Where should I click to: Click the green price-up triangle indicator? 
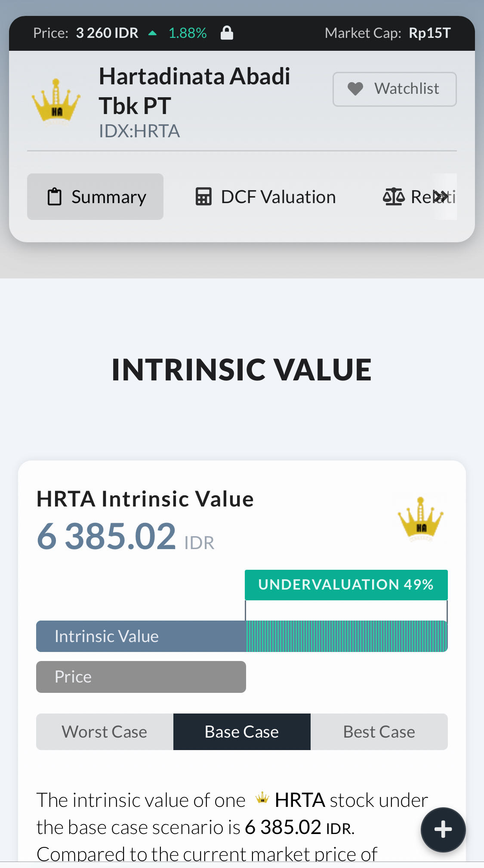coord(152,33)
